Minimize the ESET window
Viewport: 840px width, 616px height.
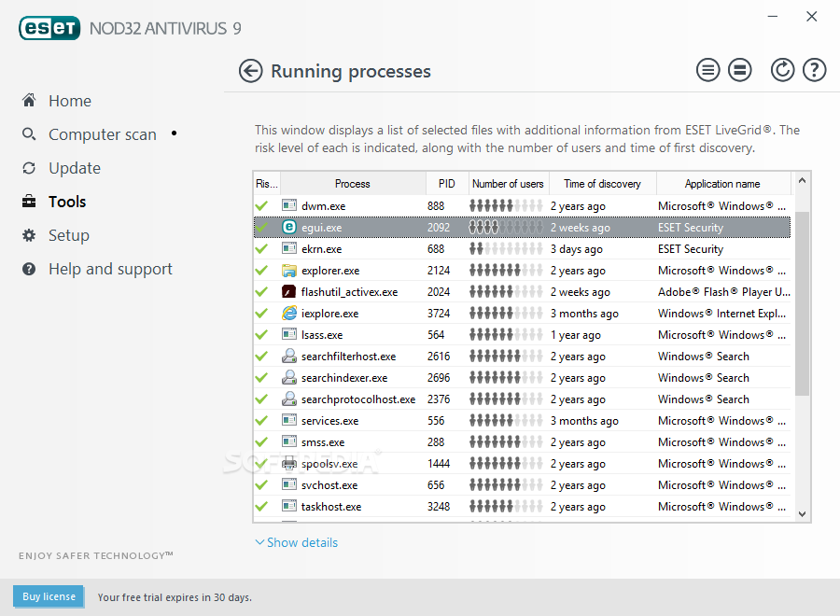773,17
